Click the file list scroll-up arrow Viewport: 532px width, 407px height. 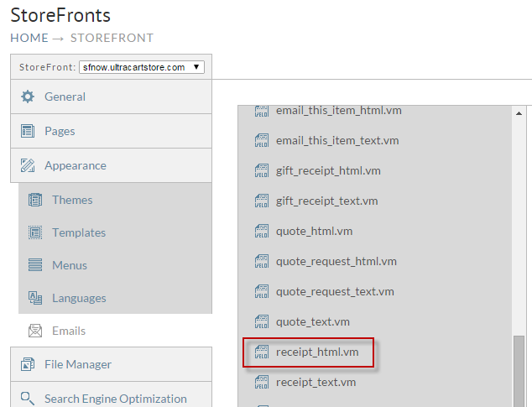click(519, 113)
